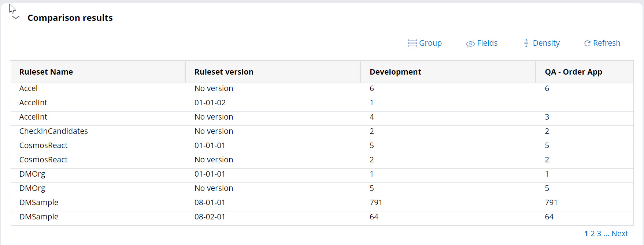Select the CheckInCandidates ruleset row

(53, 131)
